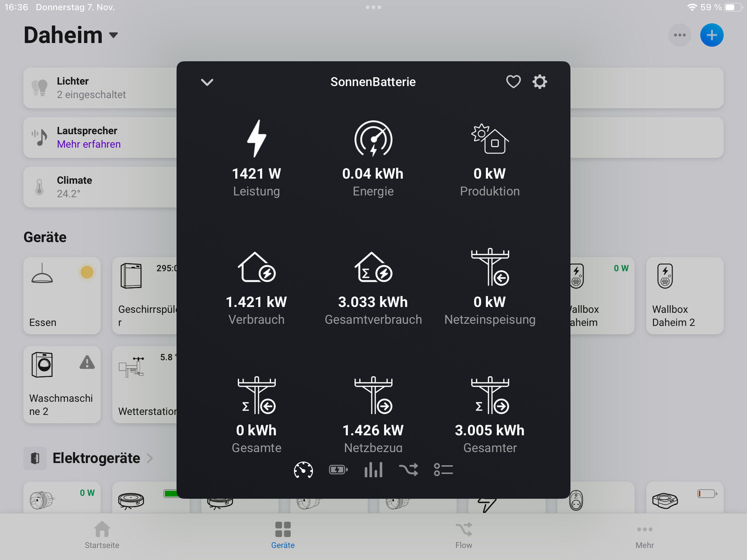Open list view icon in panel
The image size is (747, 560).
click(x=443, y=470)
